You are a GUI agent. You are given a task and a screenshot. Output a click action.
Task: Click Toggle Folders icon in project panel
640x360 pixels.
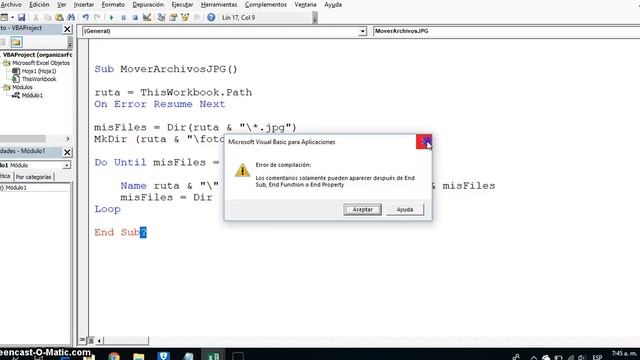16,42
